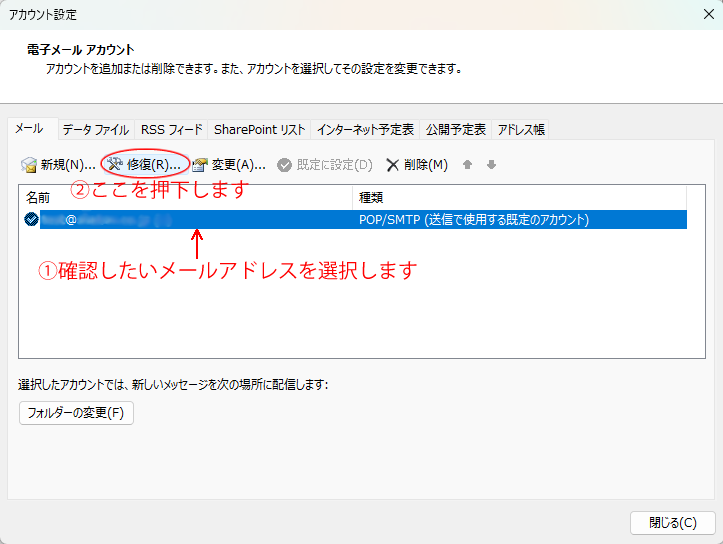Switch to the データ ファイル tab
The height and width of the screenshot is (544, 723).
tap(95, 130)
